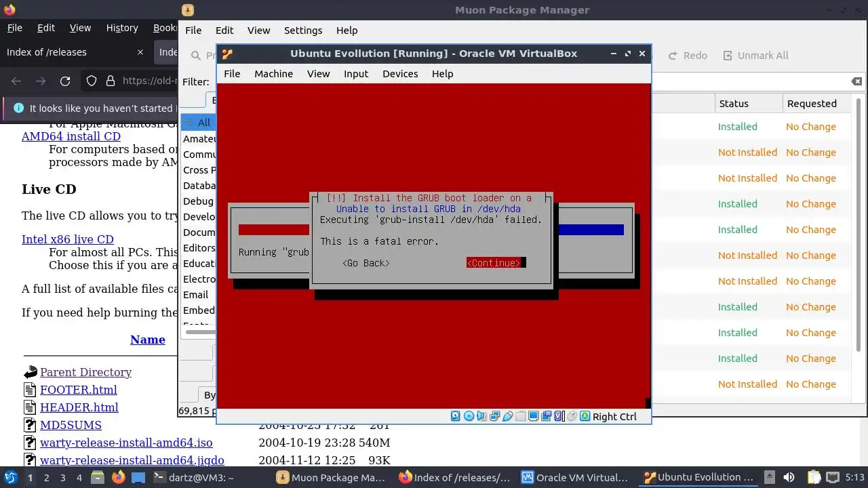
Task: Open Muon Package Manager Settings menu
Action: click(303, 30)
